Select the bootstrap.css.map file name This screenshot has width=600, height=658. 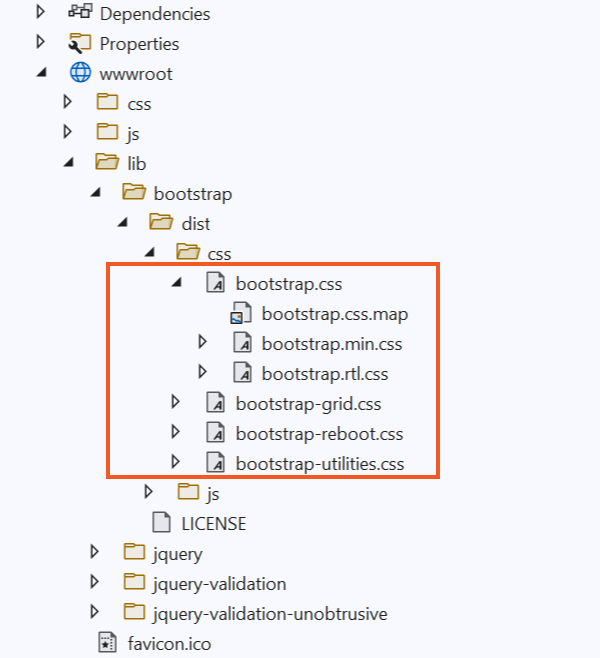coord(335,314)
